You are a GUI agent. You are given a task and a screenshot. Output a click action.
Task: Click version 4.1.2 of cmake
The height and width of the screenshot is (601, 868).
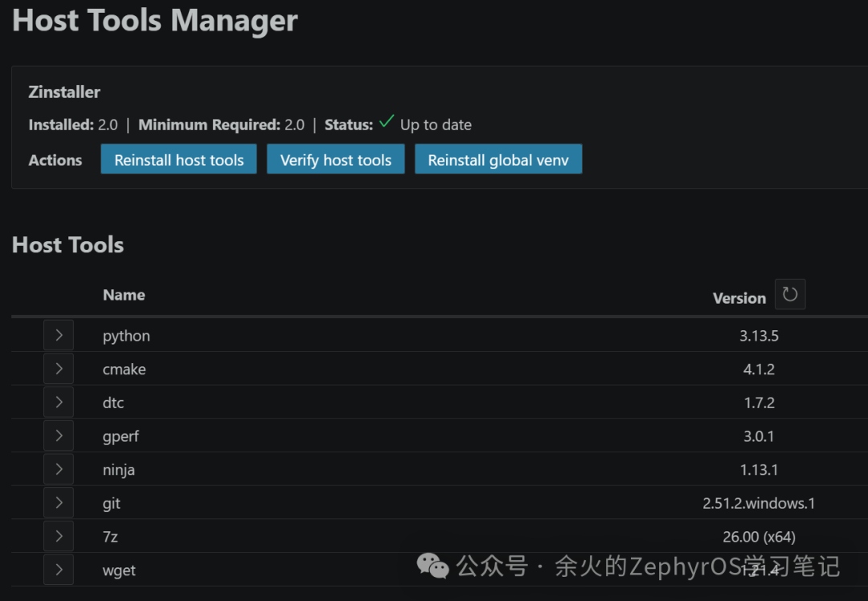click(759, 369)
